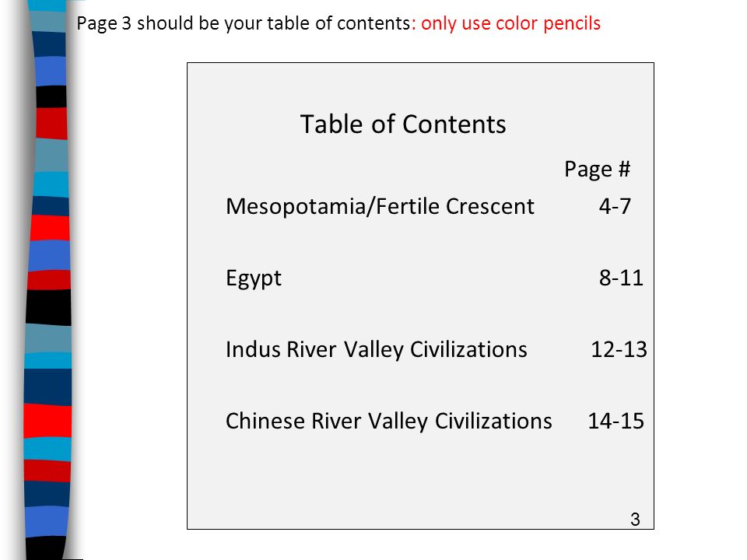Screen dimensions: 747x560
Task: Click the Page # column label
Action: (x=598, y=170)
